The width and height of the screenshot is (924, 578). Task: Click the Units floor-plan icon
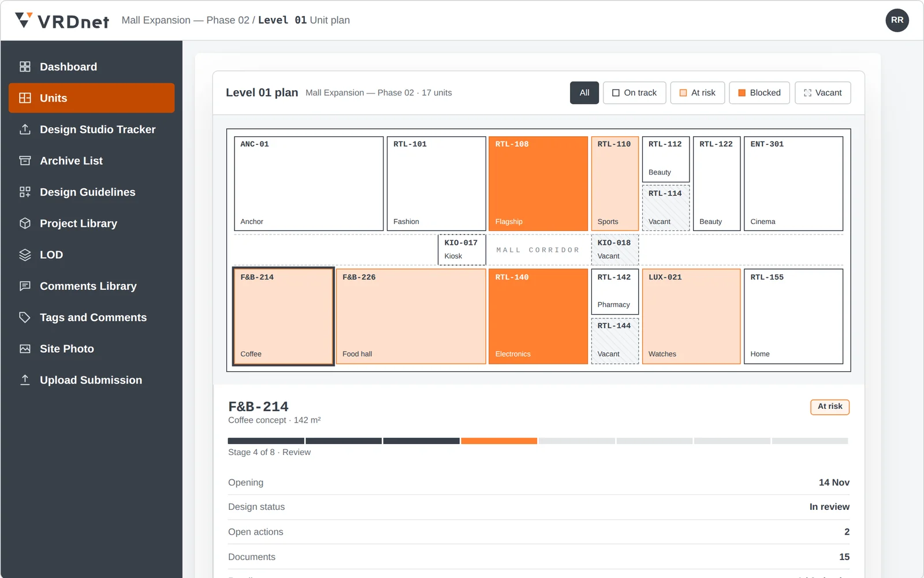pos(25,98)
